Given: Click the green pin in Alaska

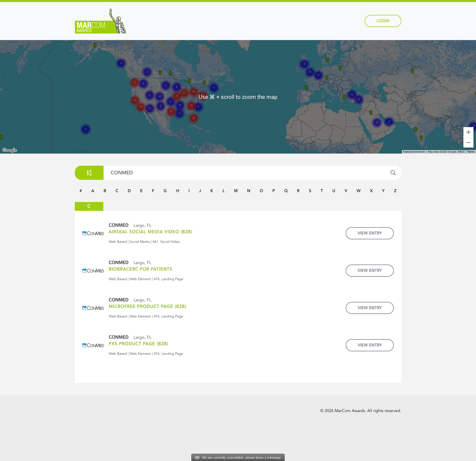Looking at the screenshot, I should [95, 45].
